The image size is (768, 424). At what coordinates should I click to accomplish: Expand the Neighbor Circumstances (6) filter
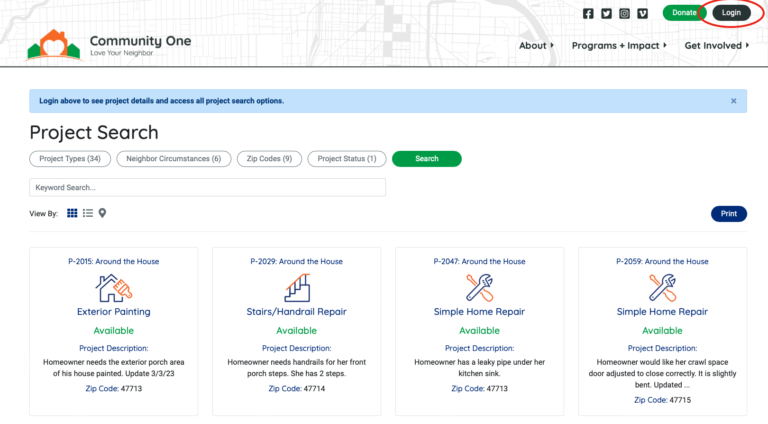174,159
